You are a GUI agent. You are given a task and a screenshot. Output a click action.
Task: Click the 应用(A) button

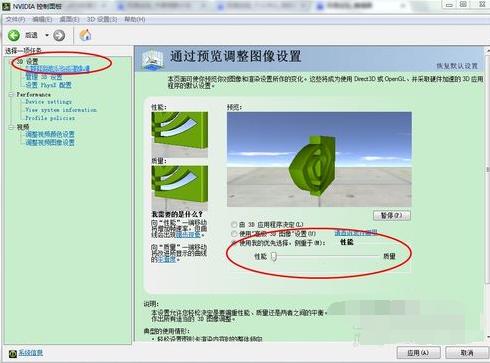point(418,353)
